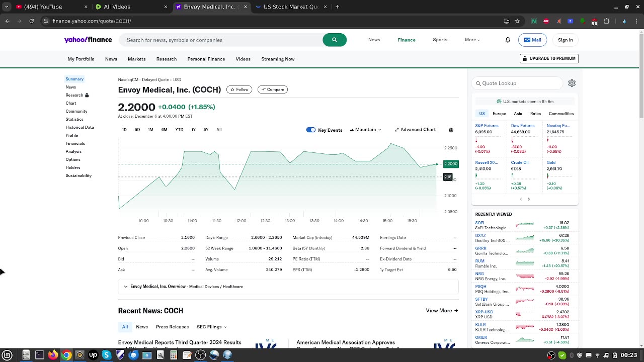Select the Statistics sidebar item

[x=74, y=119]
